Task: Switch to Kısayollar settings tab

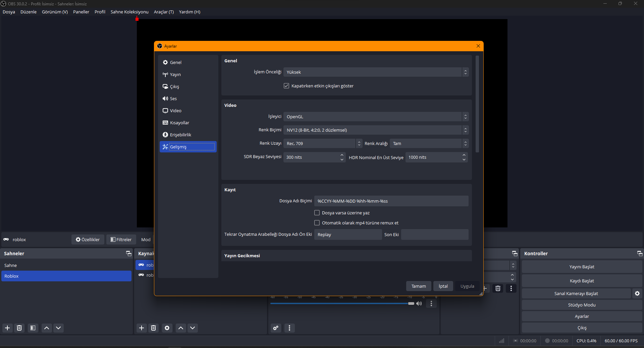Action: click(x=179, y=123)
